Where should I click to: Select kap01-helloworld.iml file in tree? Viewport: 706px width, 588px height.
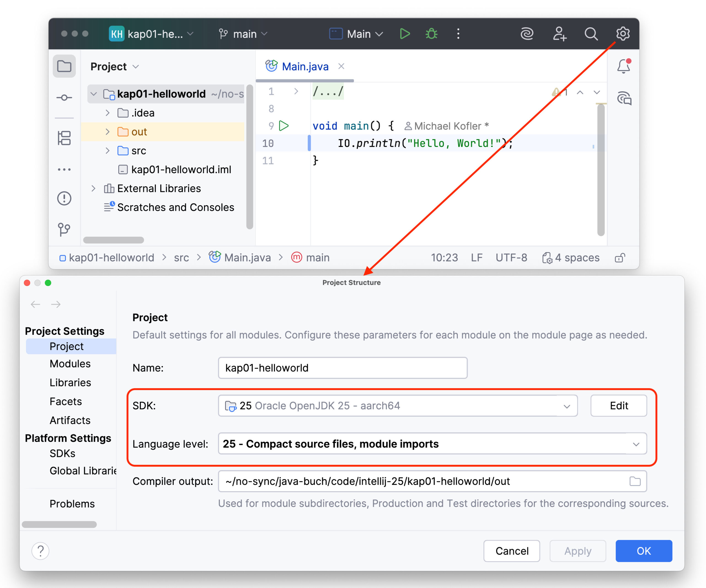tap(175, 169)
